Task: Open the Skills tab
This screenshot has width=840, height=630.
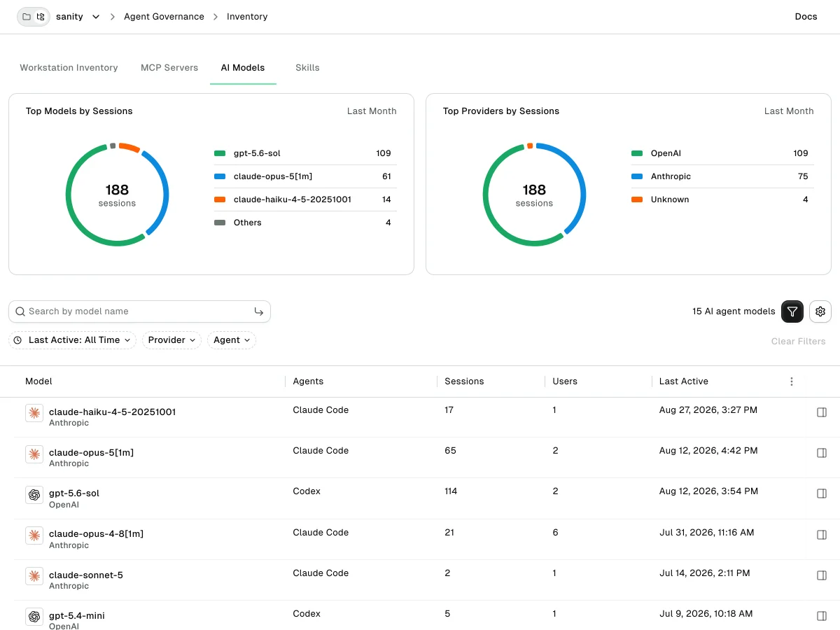Action: point(307,68)
